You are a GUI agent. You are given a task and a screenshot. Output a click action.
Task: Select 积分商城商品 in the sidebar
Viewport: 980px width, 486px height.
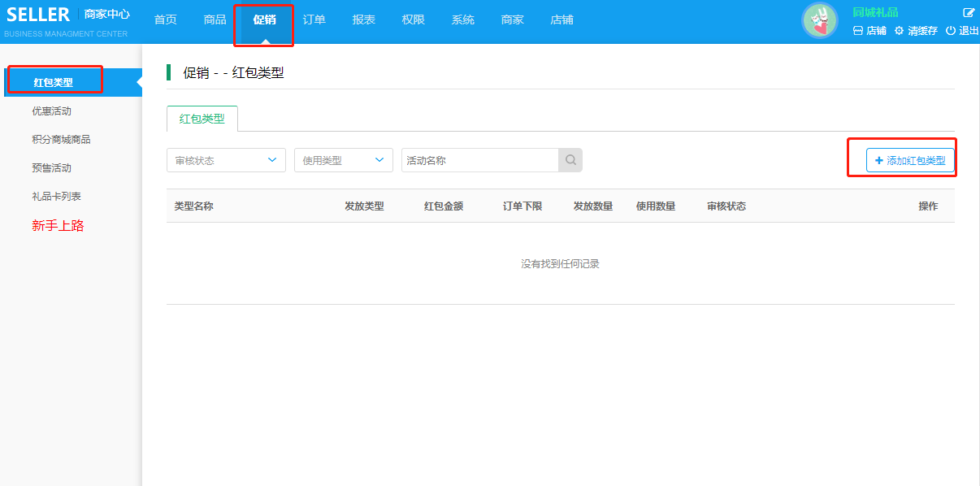click(x=61, y=140)
